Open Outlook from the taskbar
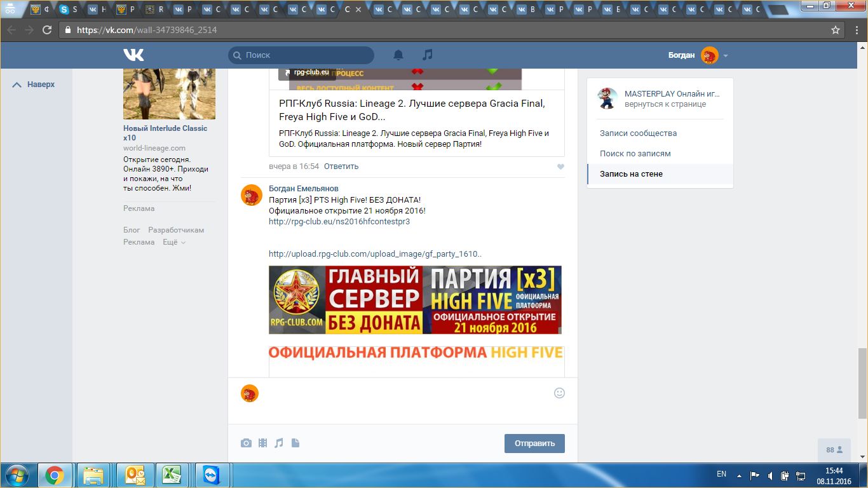Screen dimensions: 868x488 [x=135, y=475]
